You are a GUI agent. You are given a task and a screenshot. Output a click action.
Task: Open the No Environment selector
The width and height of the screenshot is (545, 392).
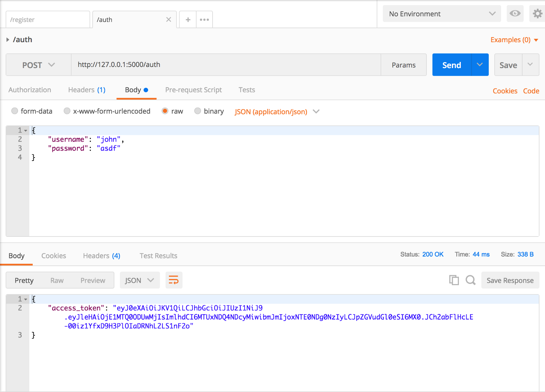point(441,14)
